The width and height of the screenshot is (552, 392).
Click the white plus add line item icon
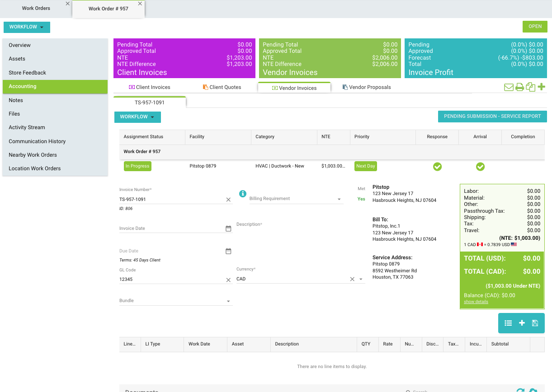click(522, 323)
